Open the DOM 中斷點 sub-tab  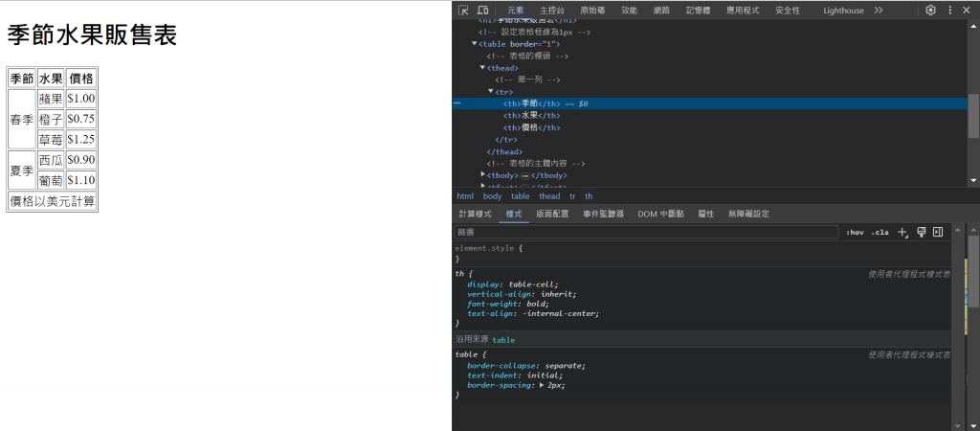point(660,214)
